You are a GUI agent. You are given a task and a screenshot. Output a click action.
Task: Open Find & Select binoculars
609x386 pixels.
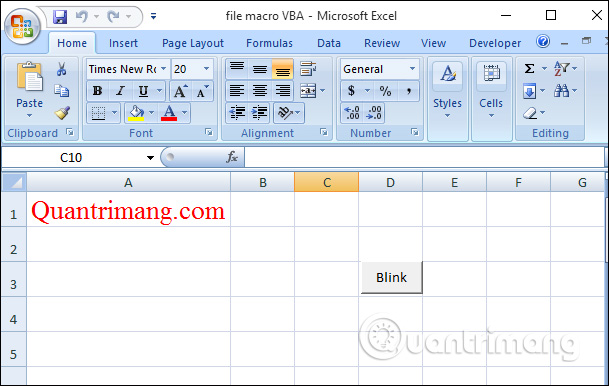pos(562,91)
